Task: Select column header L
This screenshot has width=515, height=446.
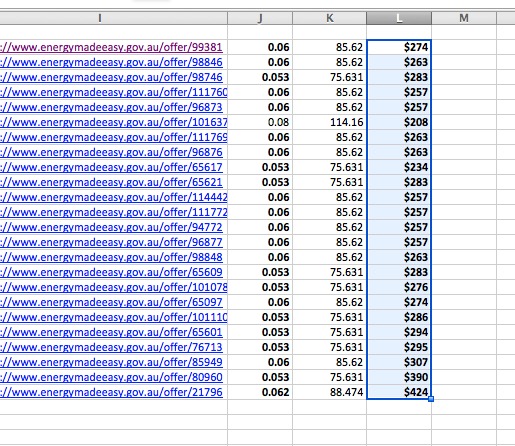Action: click(399, 18)
